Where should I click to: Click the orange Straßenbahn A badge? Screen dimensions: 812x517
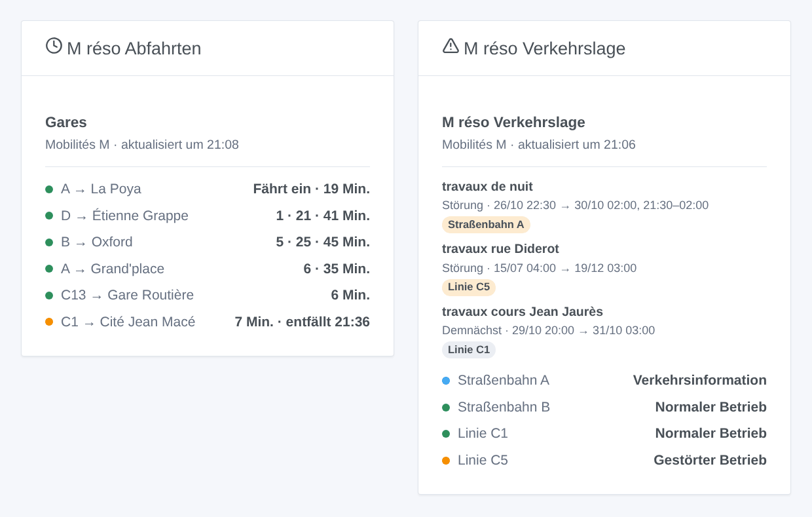click(x=486, y=225)
